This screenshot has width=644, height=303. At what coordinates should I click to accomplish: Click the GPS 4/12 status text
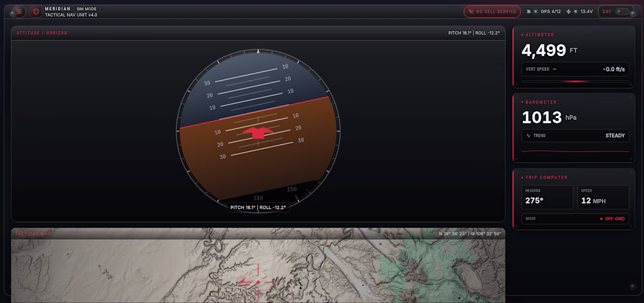pyautogui.click(x=550, y=12)
